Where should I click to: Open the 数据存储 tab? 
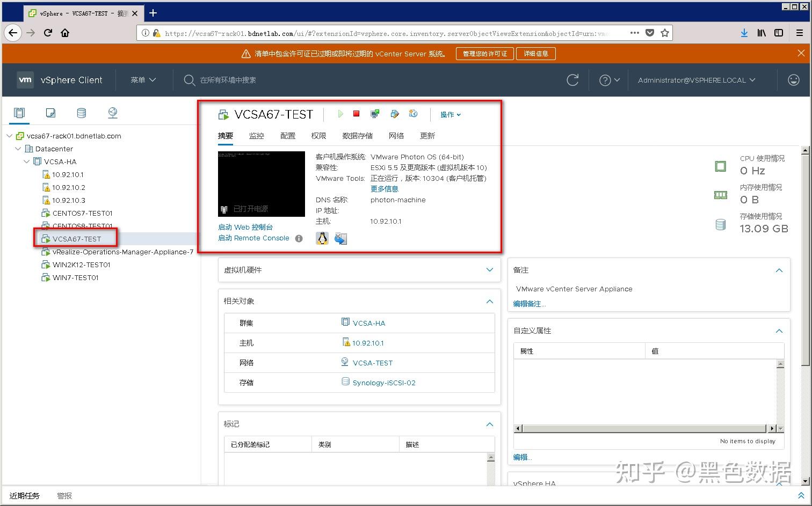(x=357, y=136)
